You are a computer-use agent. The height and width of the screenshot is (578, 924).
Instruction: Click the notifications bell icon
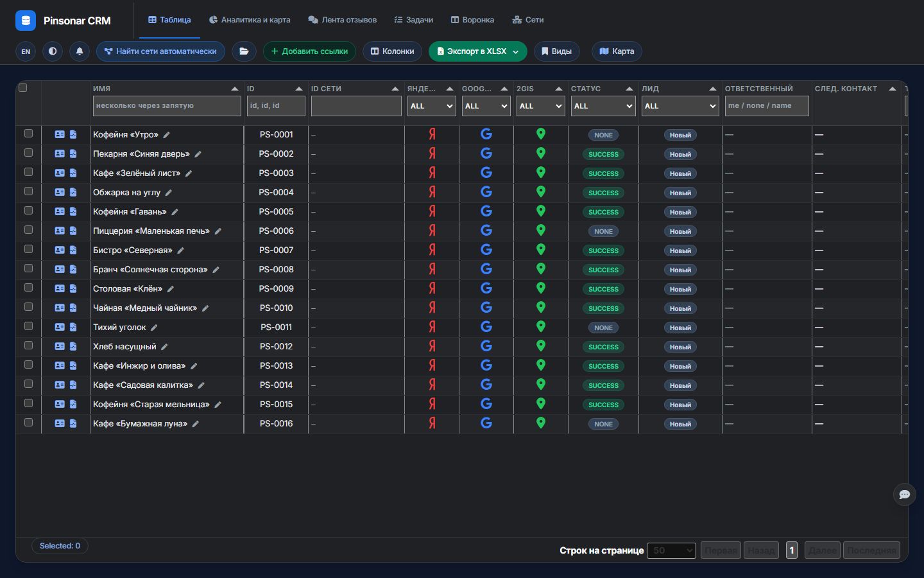80,51
